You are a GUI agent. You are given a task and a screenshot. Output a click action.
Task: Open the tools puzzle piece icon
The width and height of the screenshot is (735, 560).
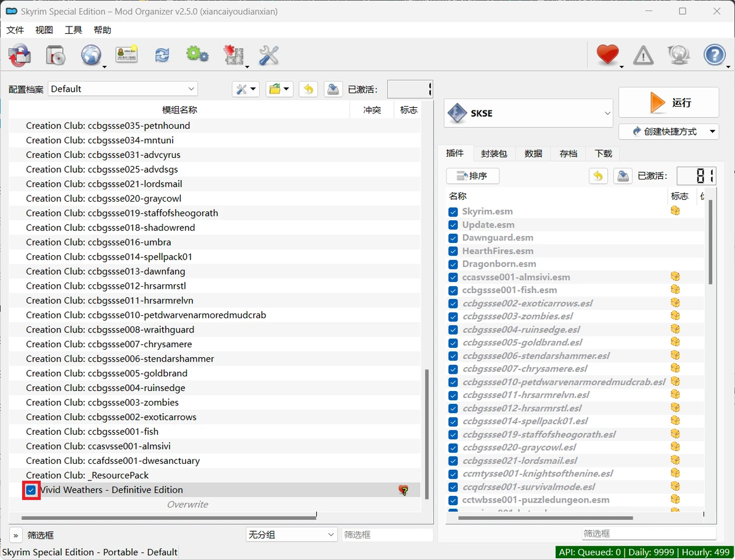[x=233, y=55]
